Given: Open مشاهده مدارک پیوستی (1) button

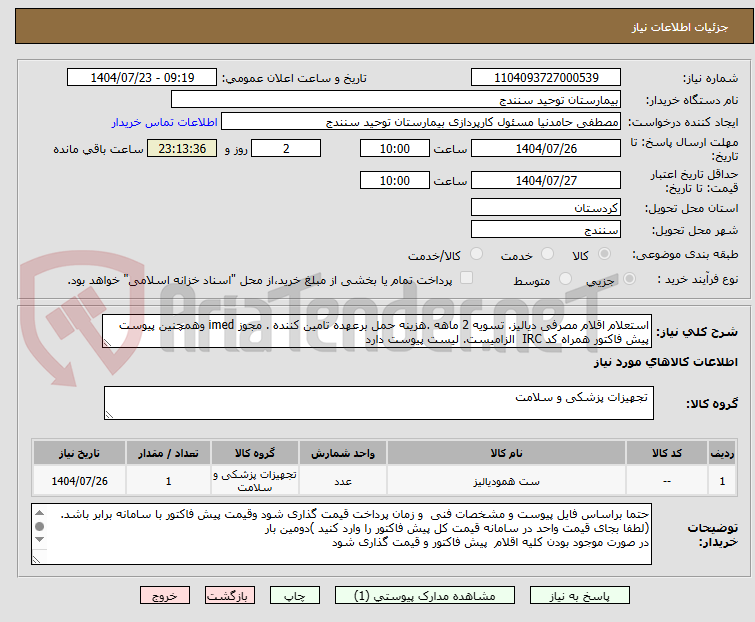Looking at the screenshot, I should point(425,596).
